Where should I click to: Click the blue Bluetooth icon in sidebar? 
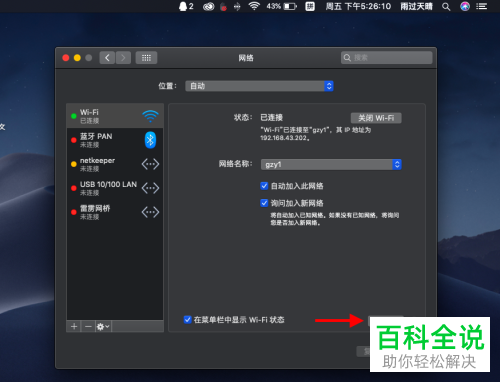tap(150, 140)
